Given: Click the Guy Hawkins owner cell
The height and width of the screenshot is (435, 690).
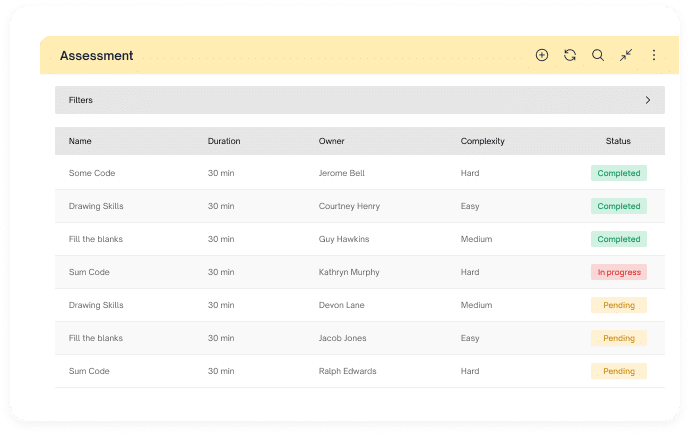Looking at the screenshot, I should point(344,239).
